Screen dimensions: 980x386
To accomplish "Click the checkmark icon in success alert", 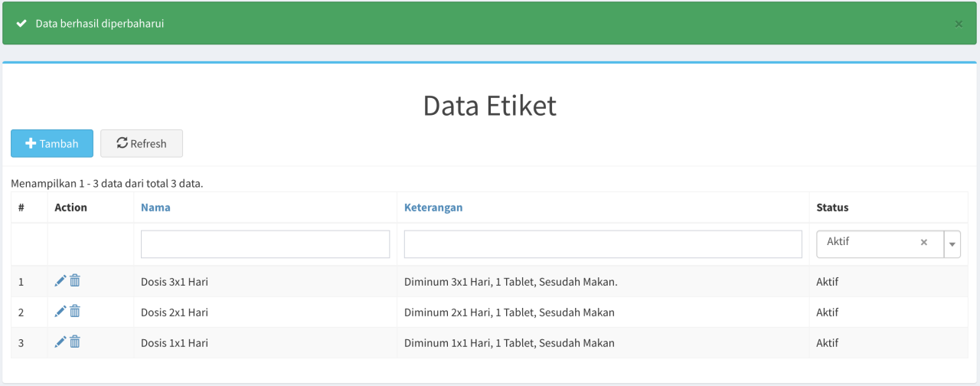I will [x=21, y=24].
